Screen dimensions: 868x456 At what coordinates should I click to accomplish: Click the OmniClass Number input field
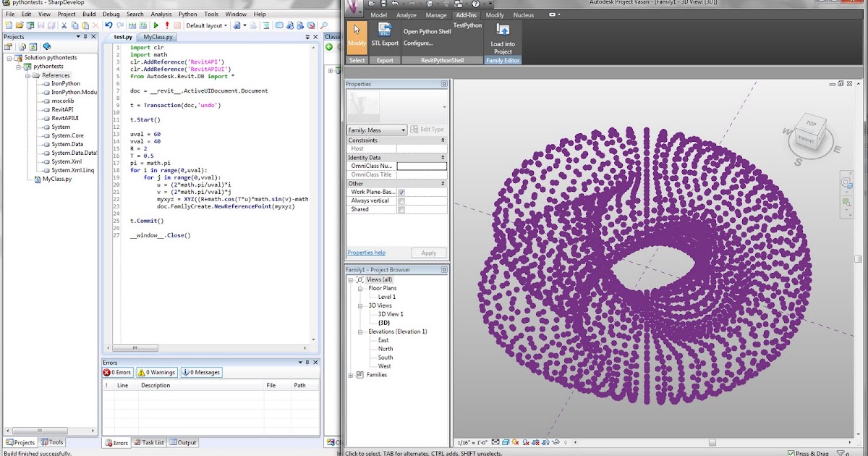(421, 166)
